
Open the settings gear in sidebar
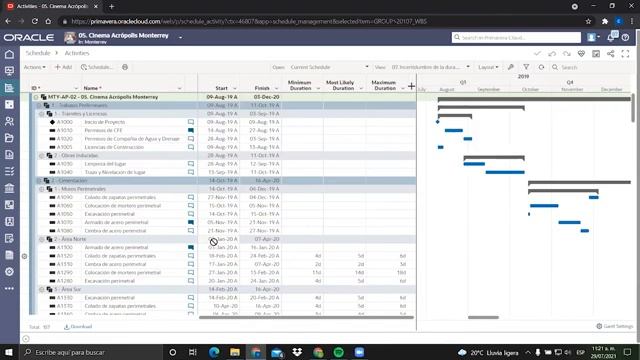click(x=9, y=272)
